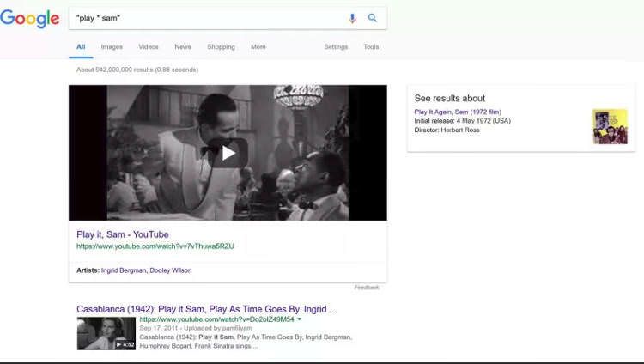Open the 4:52 Casablanca video thumbnail
644x364 pixels.
pos(106,333)
